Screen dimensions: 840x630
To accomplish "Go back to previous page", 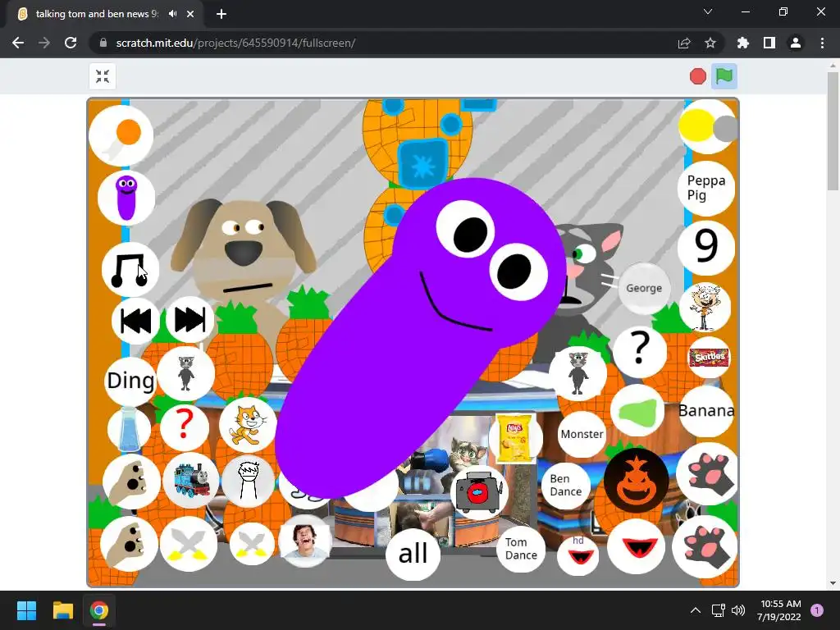I will tap(18, 43).
